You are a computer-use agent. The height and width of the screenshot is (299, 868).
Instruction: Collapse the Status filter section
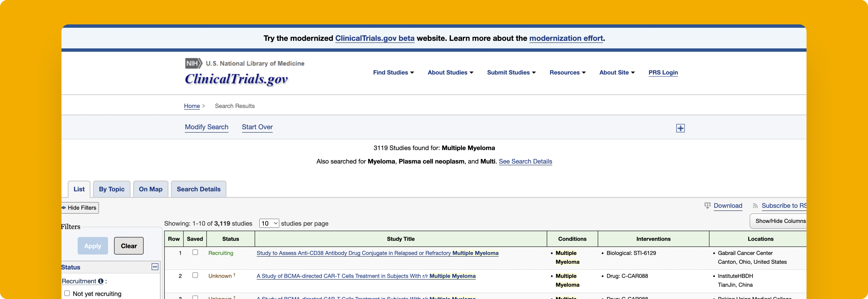(x=155, y=267)
